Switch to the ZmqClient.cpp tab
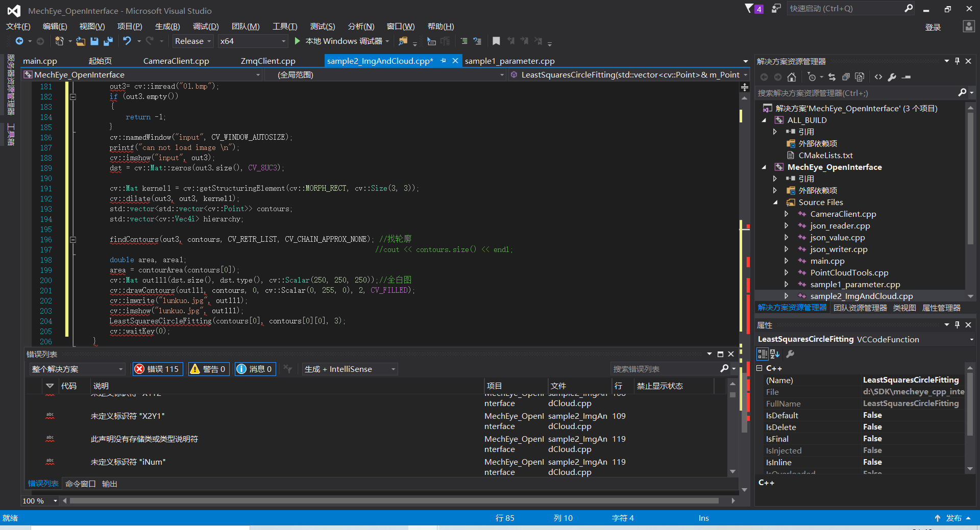 (268, 61)
